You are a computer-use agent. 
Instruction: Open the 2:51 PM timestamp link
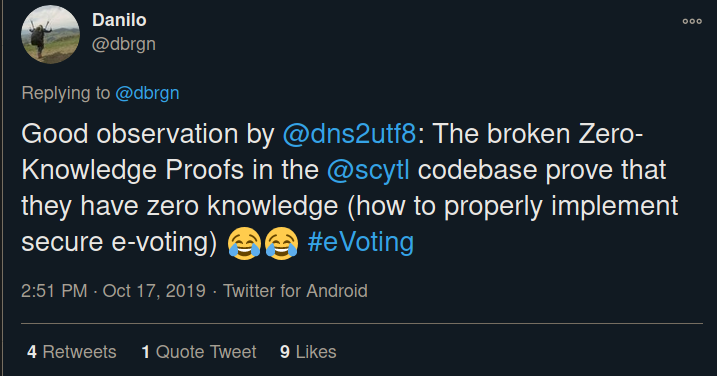tap(54, 291)
